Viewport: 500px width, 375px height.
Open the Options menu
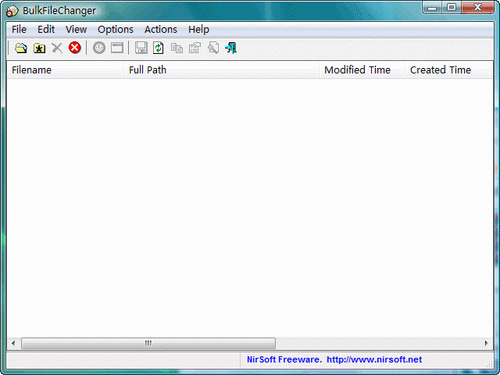(x=115, y=29)
